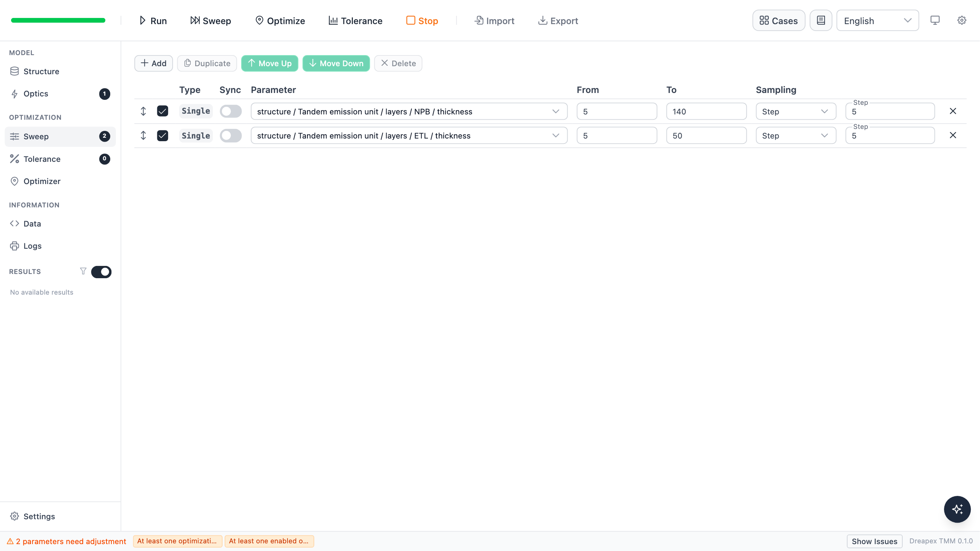Click Optimize in the top toolbar

coord(280,21)
